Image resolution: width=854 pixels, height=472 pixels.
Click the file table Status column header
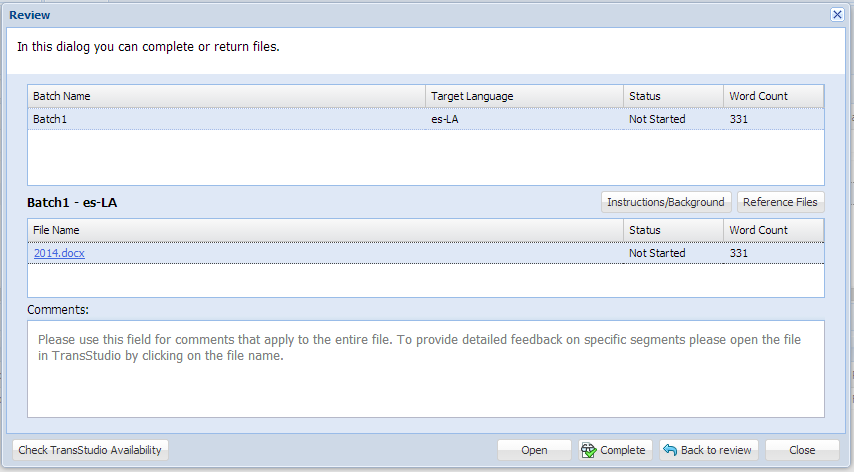[674, 230]
